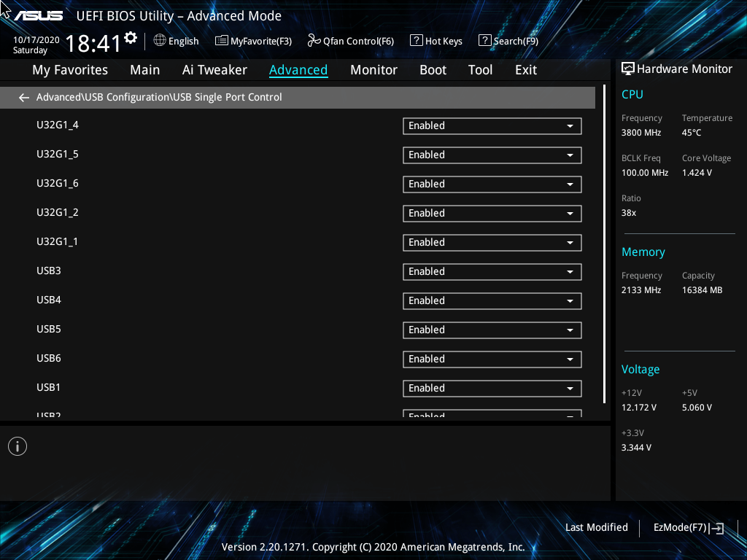Image resolution: width=747 pixels, height=560 pixels.
Task: Select the Advanced tab
Action: click(298, 70)
